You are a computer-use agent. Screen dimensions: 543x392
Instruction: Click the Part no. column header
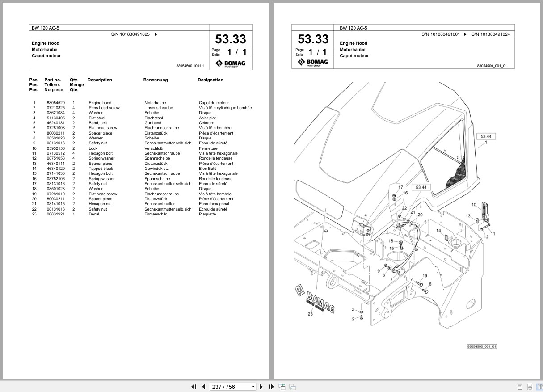(53, 80)
